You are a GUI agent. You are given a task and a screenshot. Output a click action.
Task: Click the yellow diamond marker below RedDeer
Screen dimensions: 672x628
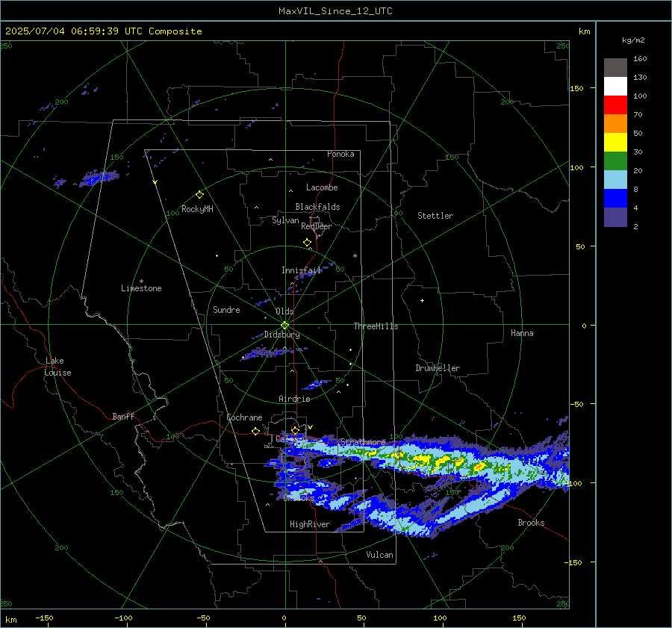tap(307, 243)
